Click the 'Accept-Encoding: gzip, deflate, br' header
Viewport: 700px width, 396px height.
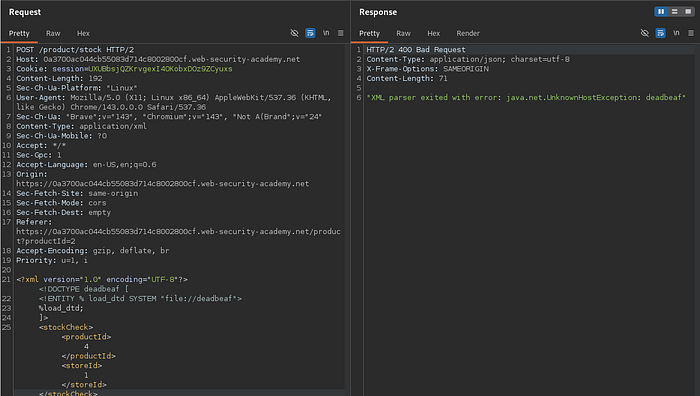93,251
